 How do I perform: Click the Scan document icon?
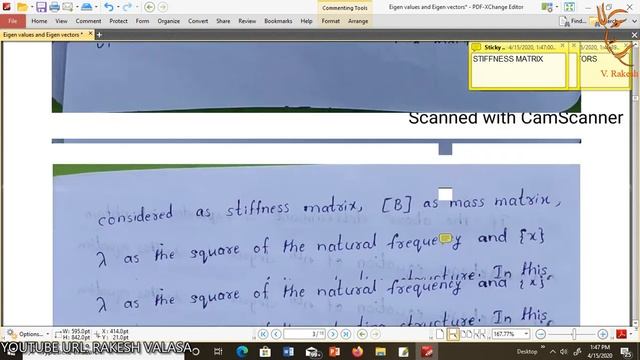pos(86,7)
